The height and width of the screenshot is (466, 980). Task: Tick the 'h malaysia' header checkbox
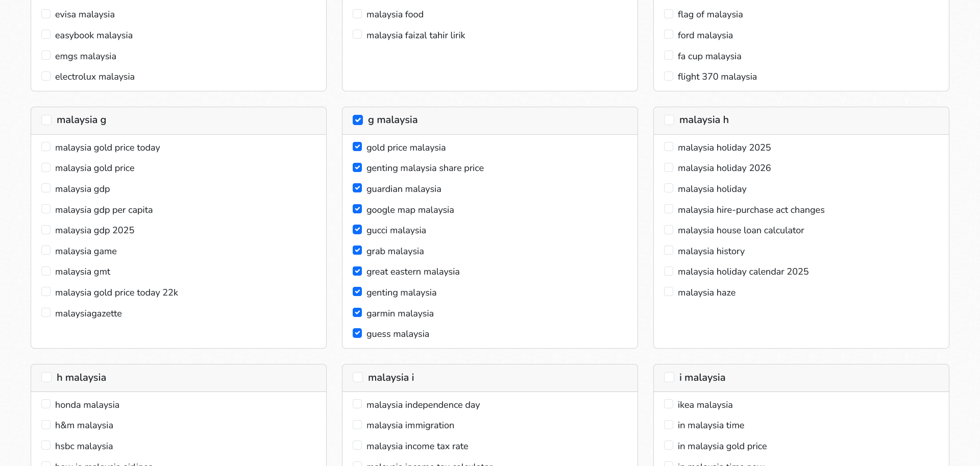pyautogui.click(x=46, y=377)
